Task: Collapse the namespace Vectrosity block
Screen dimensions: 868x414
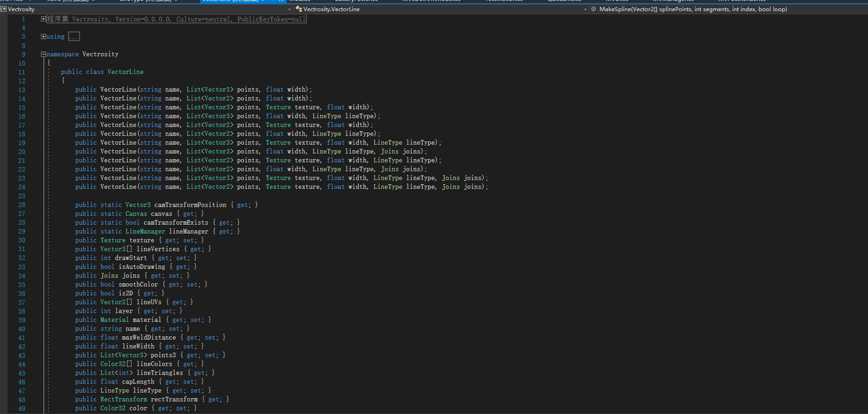Action: [x=43, y=54]
